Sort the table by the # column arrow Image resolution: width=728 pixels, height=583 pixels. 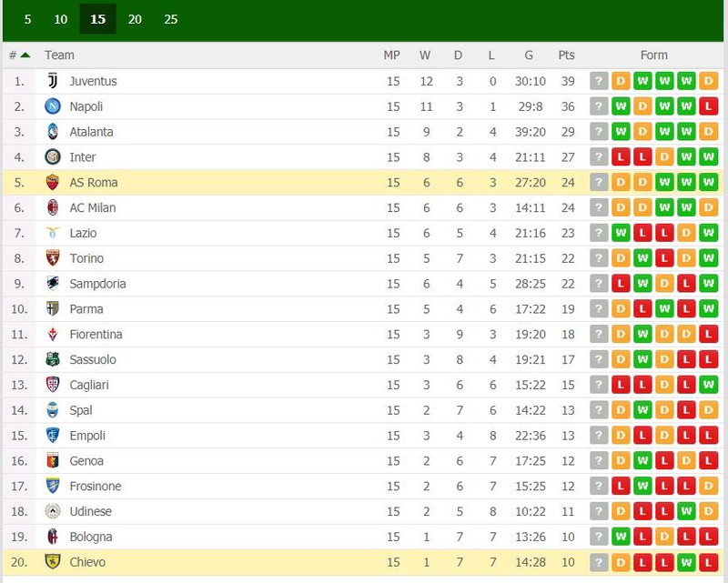[x=25, y=55]
